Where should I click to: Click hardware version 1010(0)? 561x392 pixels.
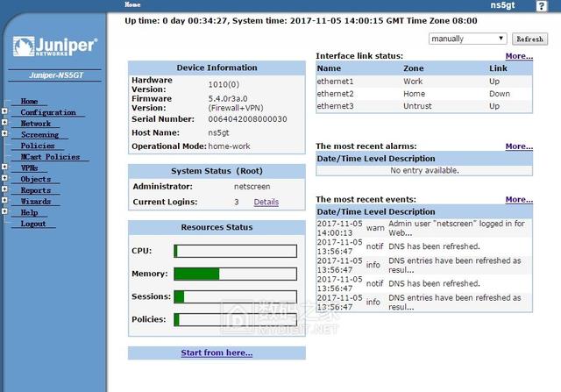pyautogui.click(x=224, y=84)
